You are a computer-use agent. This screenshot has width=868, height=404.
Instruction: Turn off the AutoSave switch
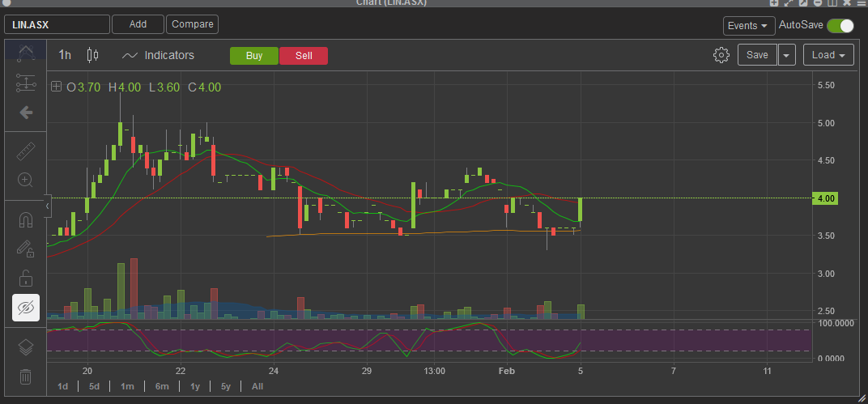(x=840, y=25)
